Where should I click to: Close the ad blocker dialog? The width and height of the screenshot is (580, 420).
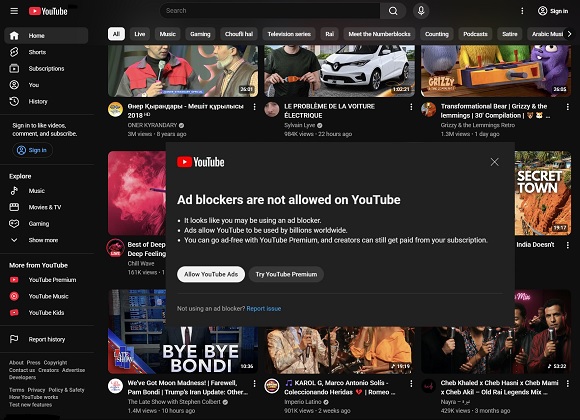click(x=495, y=162)
